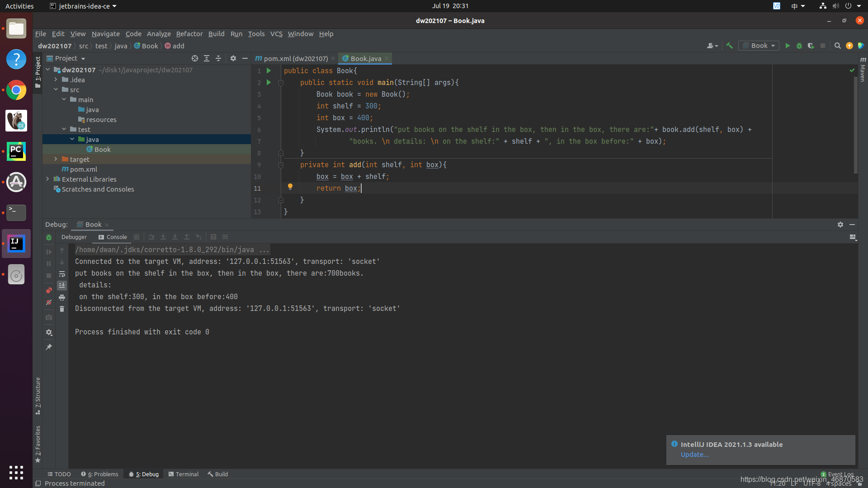The width and height of the screenshot is (868, 488).
Task: Toggle soft-wrap in console sidebar
Action: pyautogui.click(x=62, y=274)
